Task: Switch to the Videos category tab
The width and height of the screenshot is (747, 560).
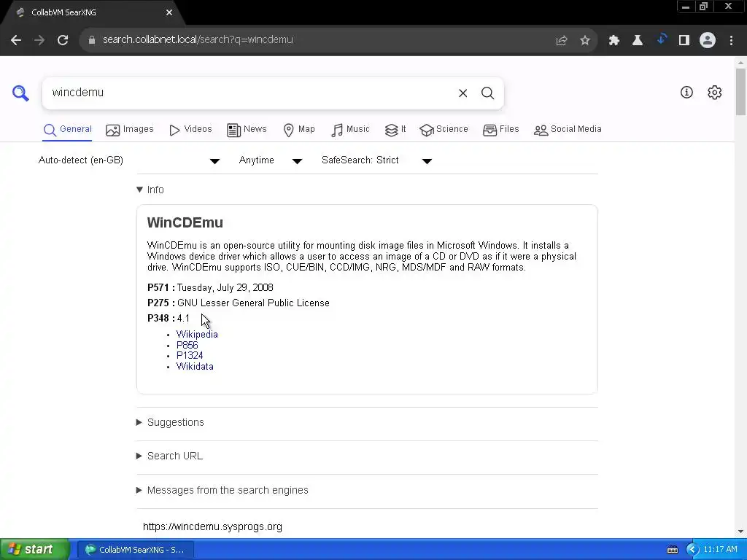Action: click(x=190, y=130)
